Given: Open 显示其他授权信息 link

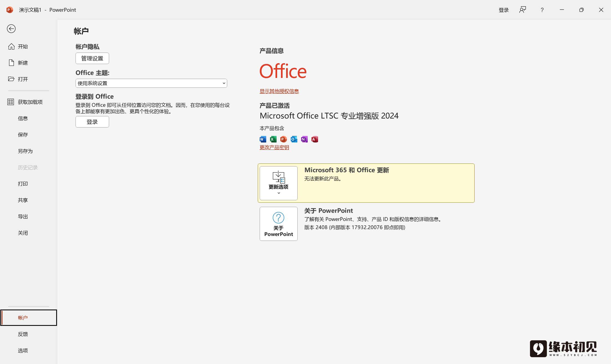Looking at the screenshot, I should tap(279, 91).
